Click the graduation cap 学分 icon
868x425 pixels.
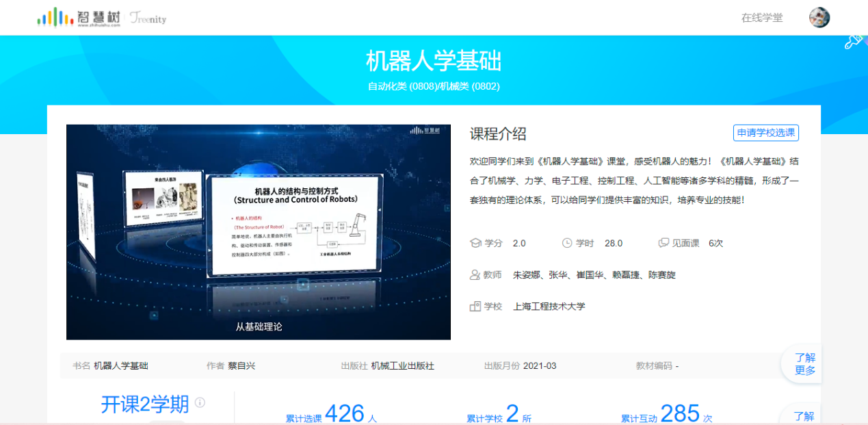click(475, 243)
